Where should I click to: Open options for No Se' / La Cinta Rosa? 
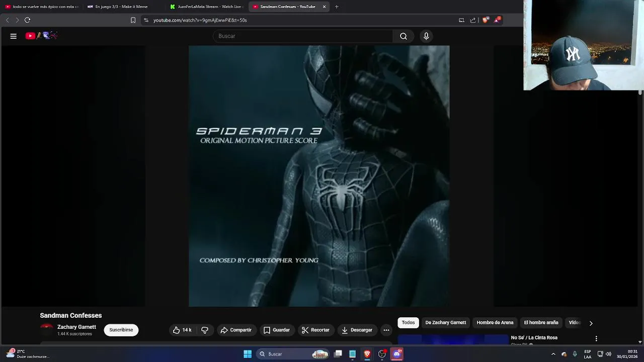click(596, 338)
